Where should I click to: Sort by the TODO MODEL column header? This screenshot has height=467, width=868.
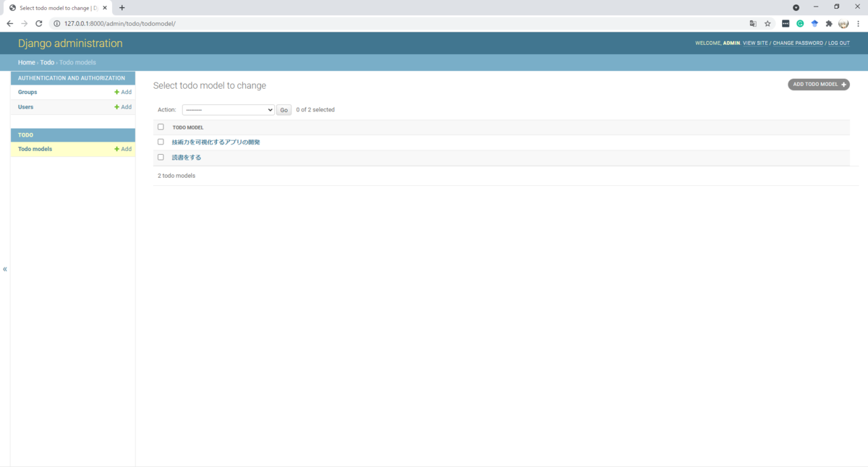point(188,128)
